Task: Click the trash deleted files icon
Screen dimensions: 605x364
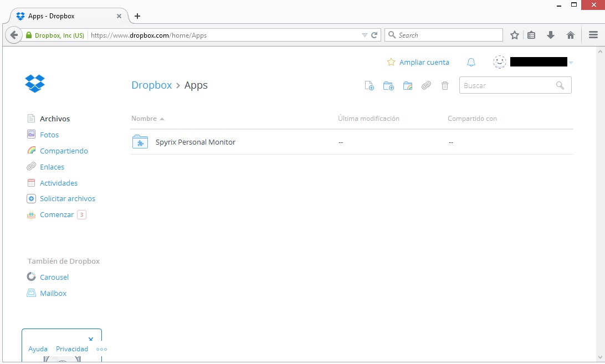Action: coord(445,86)
